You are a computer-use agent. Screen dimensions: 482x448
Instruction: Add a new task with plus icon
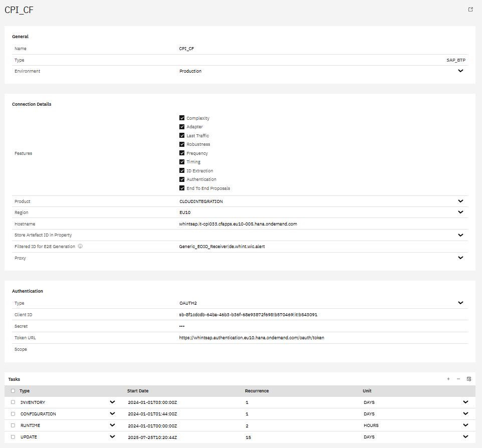point(448,379)
